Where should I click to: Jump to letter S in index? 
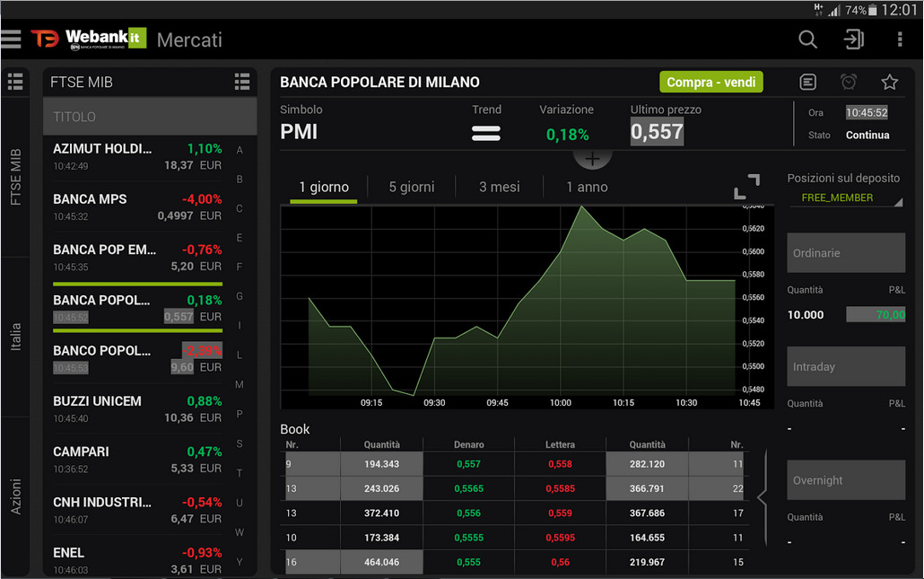tap(240, 443)
